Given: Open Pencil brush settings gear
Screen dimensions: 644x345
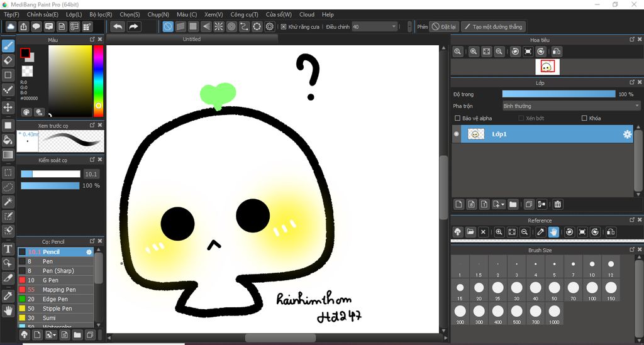Looking at the screenshot, I should coord(89,252).
